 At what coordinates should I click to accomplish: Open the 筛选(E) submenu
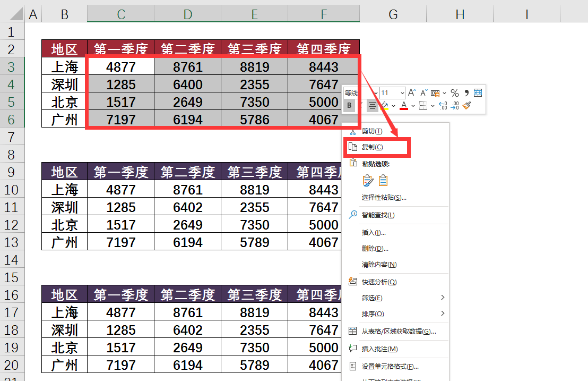(395, 298)
